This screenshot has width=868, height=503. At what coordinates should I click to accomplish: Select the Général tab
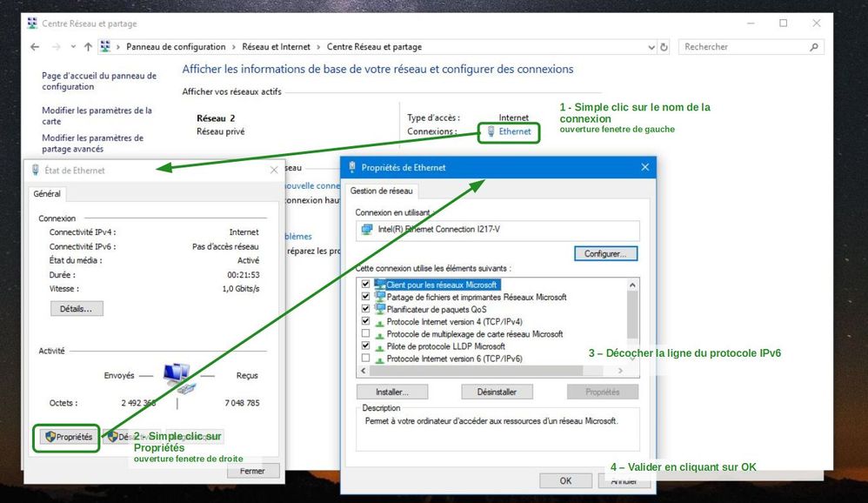pyautogui.click(x=47, y=194)
